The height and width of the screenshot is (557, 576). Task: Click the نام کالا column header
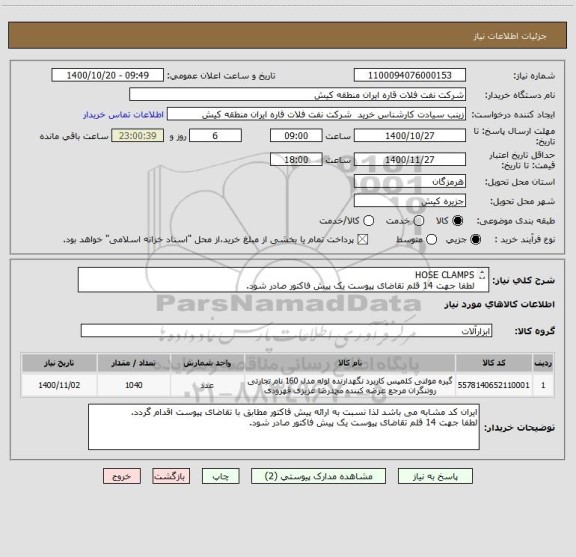[350, 363]
